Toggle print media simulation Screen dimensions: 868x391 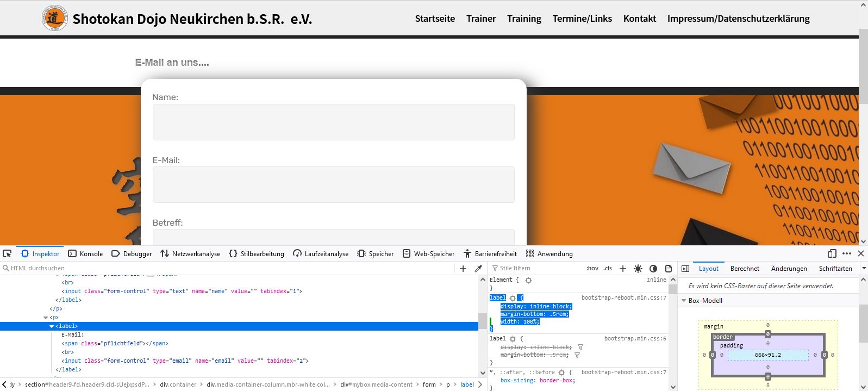pyautogui.click(x=669, y=268)
